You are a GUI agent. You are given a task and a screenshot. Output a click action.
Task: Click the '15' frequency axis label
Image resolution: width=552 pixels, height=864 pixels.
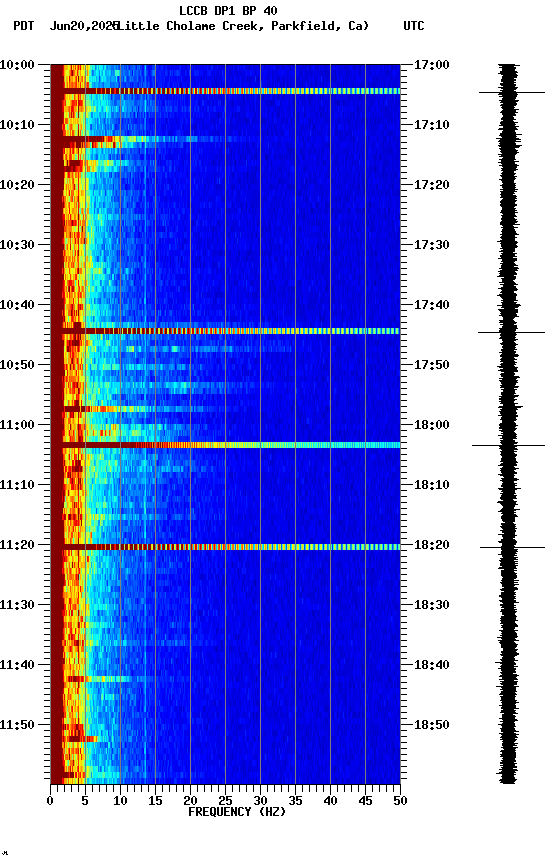(x=155, y=801)
